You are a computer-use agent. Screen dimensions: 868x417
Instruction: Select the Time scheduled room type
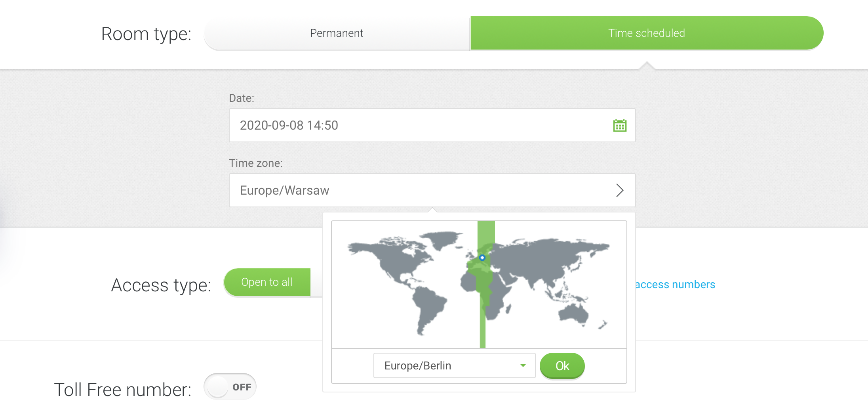click(646, 33)
